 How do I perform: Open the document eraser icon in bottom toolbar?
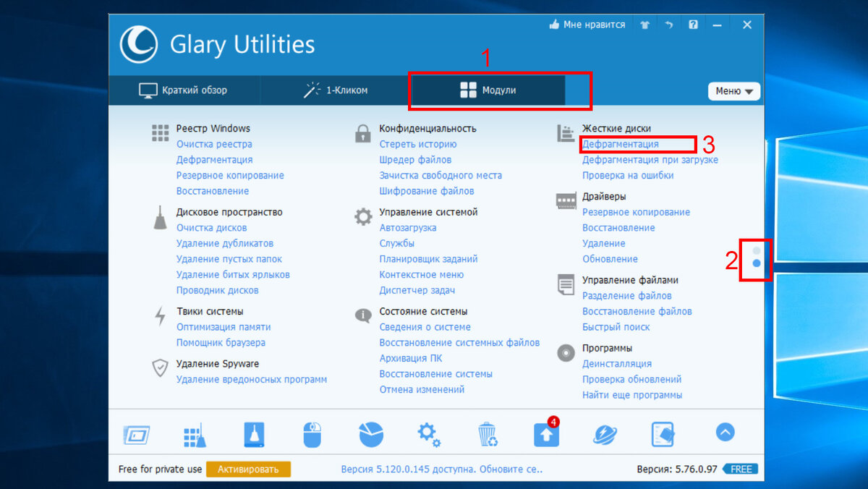(x=663, y=434)
